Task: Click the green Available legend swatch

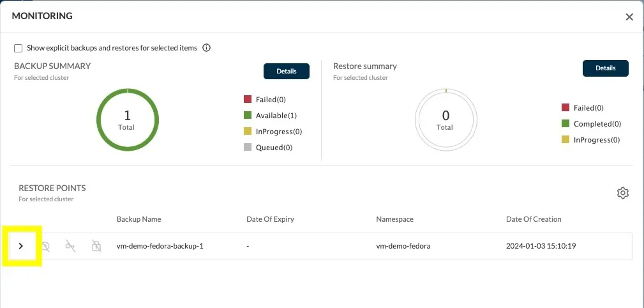Action: tap(247, 116)
